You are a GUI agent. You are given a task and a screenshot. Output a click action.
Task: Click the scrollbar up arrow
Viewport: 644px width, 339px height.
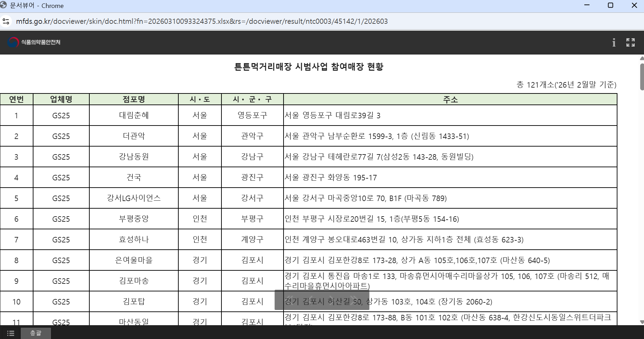coord(642,58)
